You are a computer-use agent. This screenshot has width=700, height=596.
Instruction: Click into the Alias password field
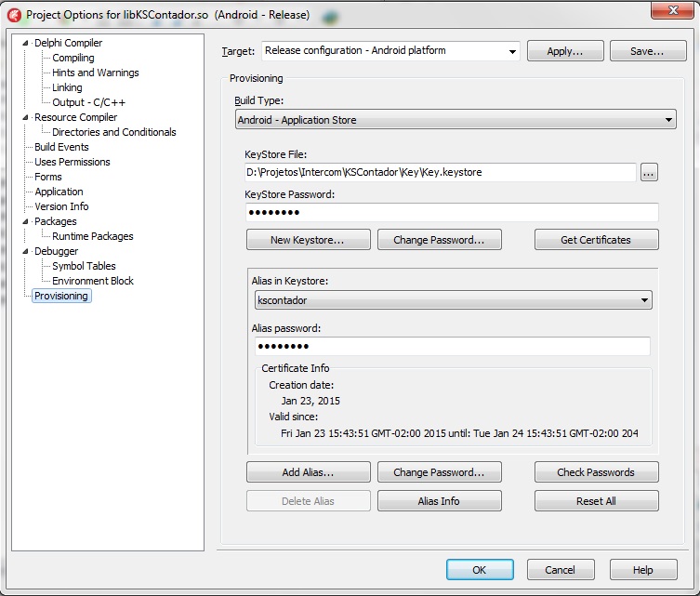[452, 347]
